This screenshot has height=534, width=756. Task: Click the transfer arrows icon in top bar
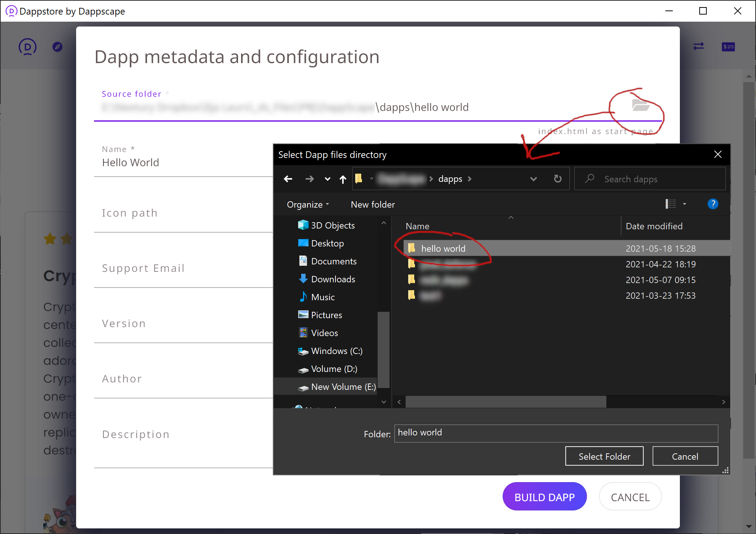click(699, 46)
